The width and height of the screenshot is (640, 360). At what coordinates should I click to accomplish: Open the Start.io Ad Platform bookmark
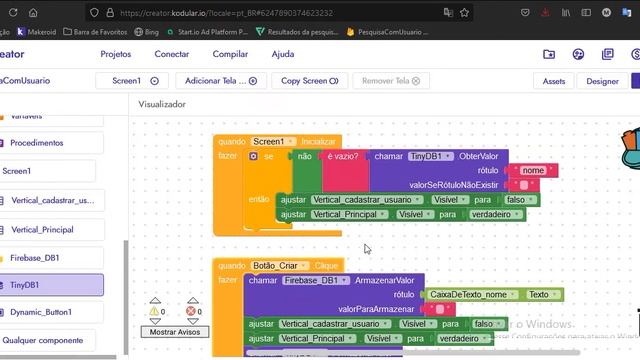[207, 32]
